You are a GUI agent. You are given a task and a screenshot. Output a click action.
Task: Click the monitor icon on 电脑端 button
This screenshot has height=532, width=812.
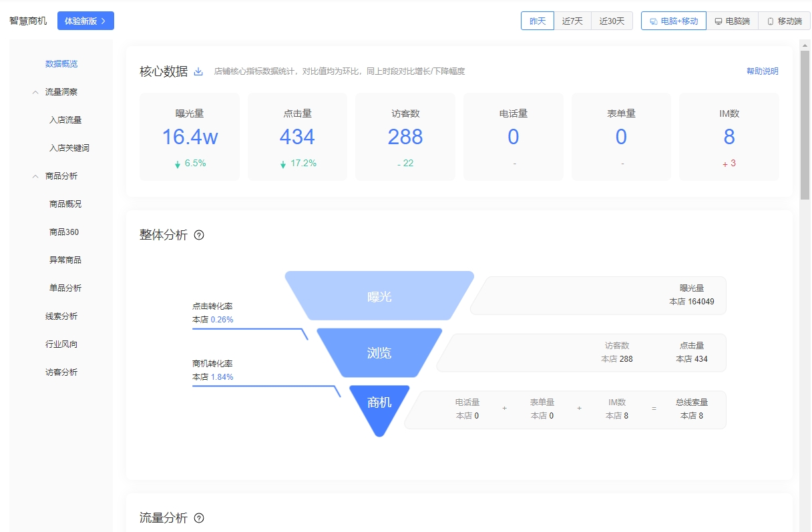[x=718, y=21]
